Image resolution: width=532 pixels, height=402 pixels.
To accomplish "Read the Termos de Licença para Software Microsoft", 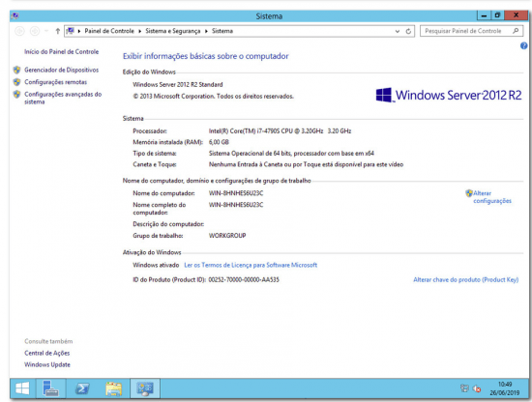I will 251,265.
